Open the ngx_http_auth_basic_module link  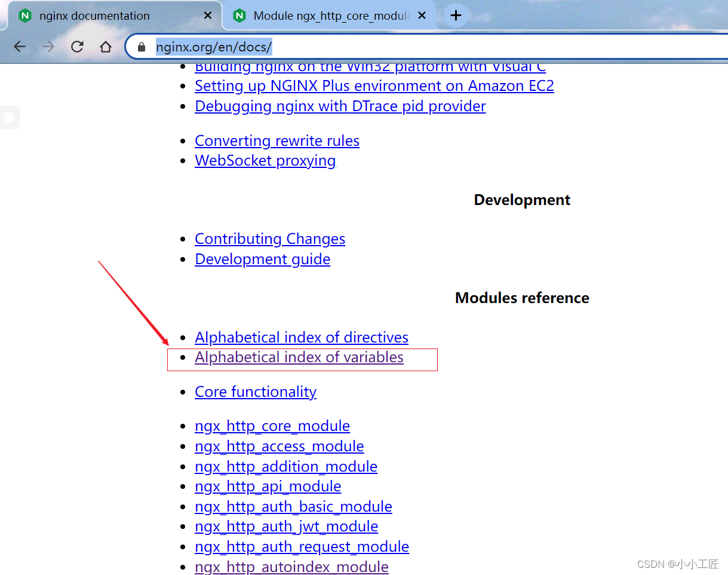294,507
